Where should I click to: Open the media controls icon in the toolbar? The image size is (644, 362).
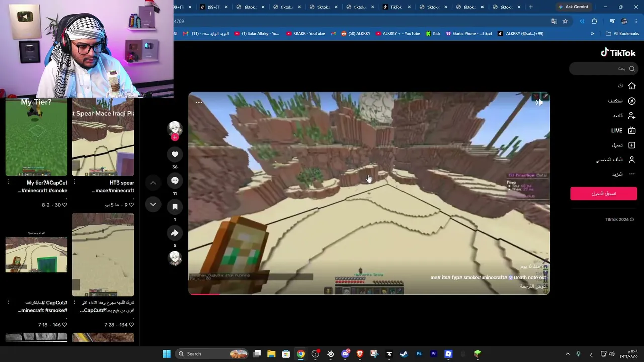pos(612,21)
